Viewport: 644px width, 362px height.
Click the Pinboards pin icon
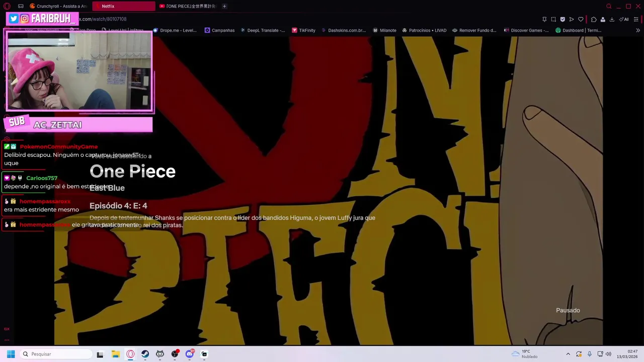(x=544, y=19)
